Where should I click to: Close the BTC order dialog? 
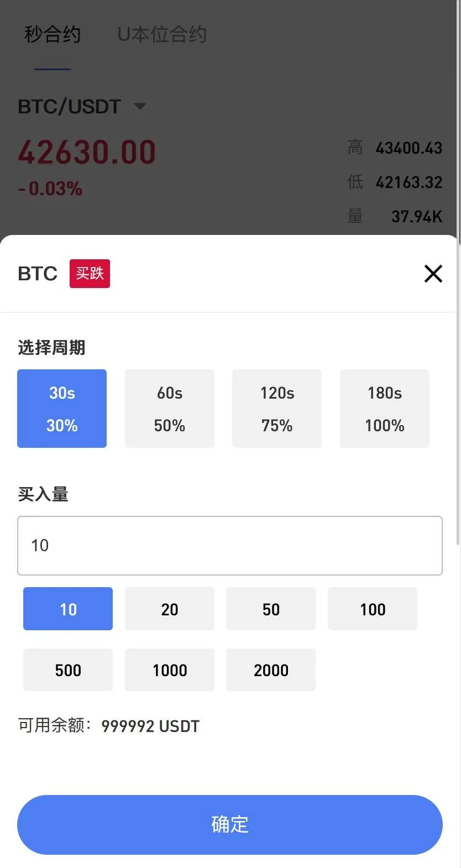[433, 274]
